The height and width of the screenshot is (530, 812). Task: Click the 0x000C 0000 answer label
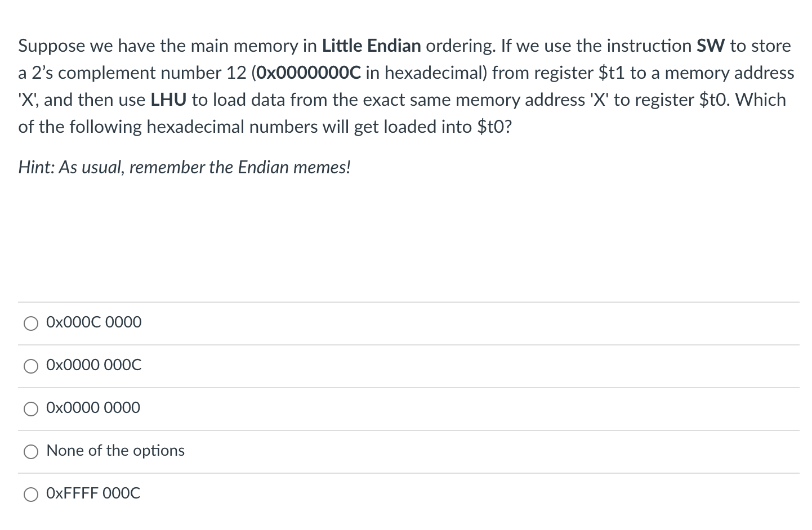94,322
